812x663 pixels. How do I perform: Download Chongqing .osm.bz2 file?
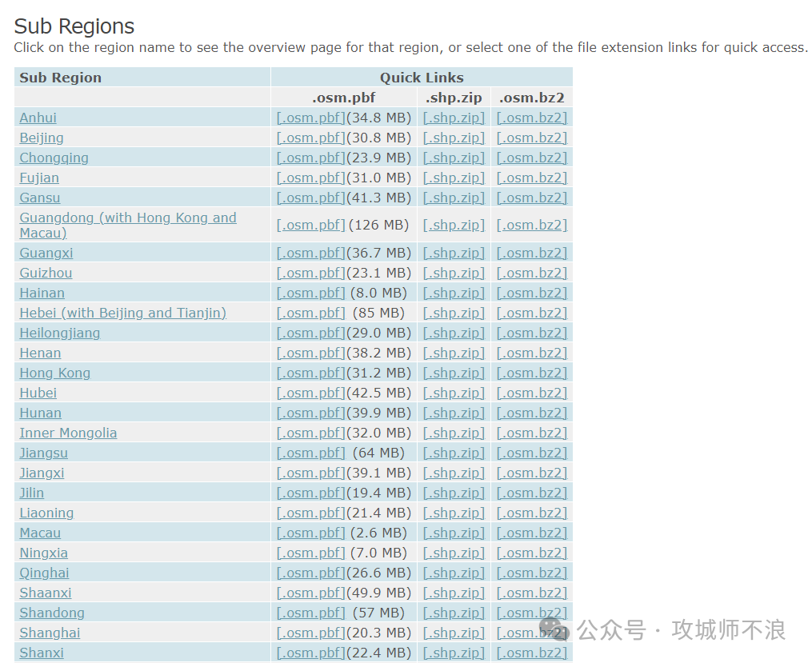click(532, 158)
